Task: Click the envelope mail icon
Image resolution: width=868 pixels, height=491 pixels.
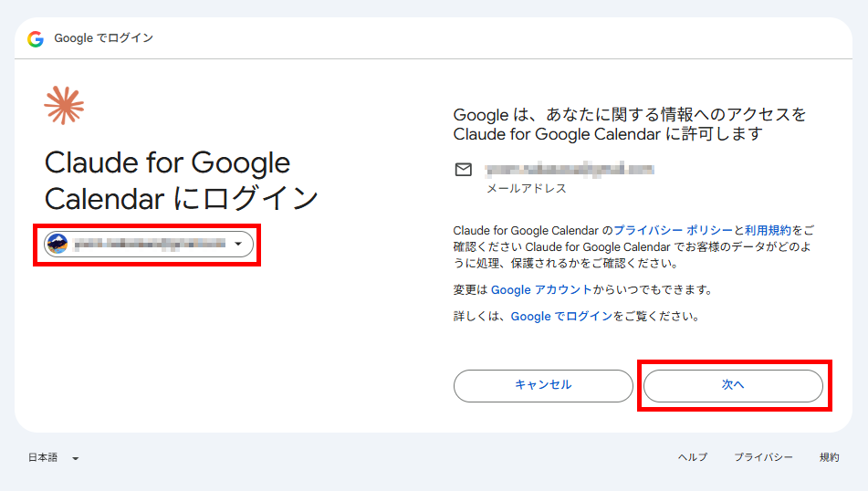Action: tap(464, 170)
